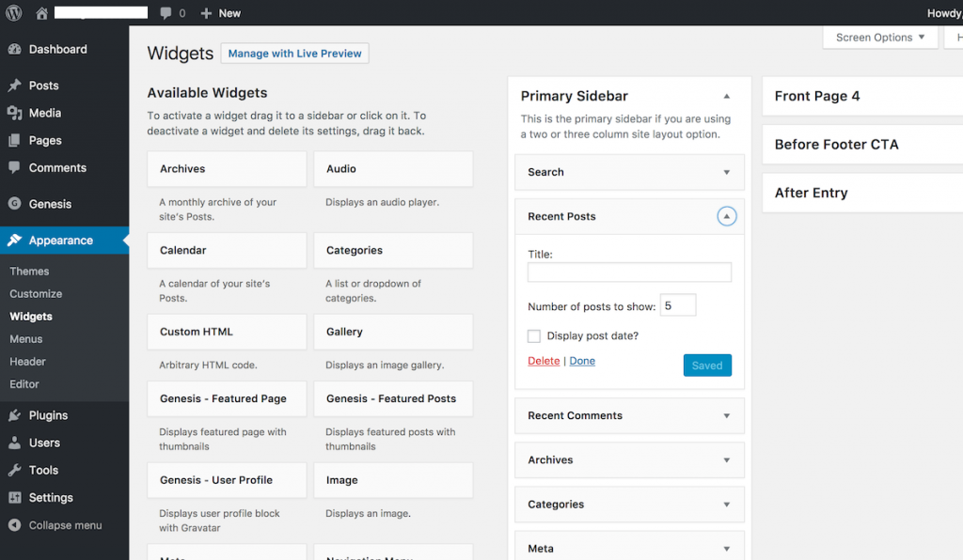Click the WordPress logo icon
The width and height of the screenshot is (963, 560).
click(13, 13)
